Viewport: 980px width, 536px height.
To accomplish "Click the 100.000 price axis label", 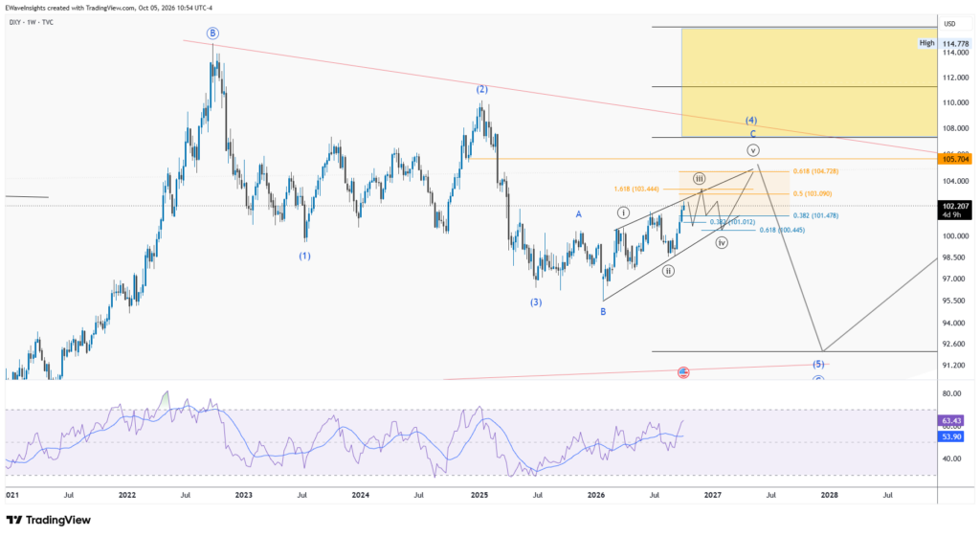I will [x=956, y=236].
